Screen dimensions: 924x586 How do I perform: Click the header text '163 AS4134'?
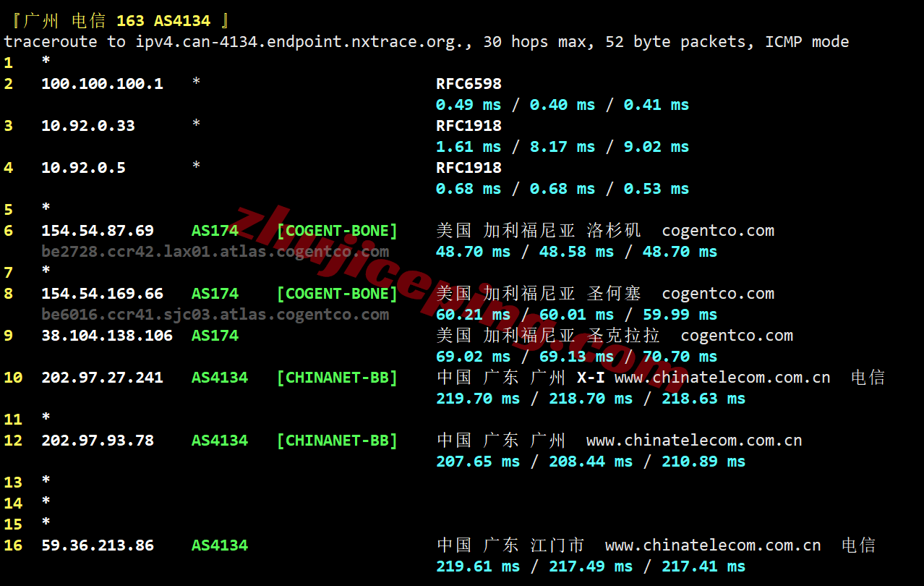tap(163, 21)
